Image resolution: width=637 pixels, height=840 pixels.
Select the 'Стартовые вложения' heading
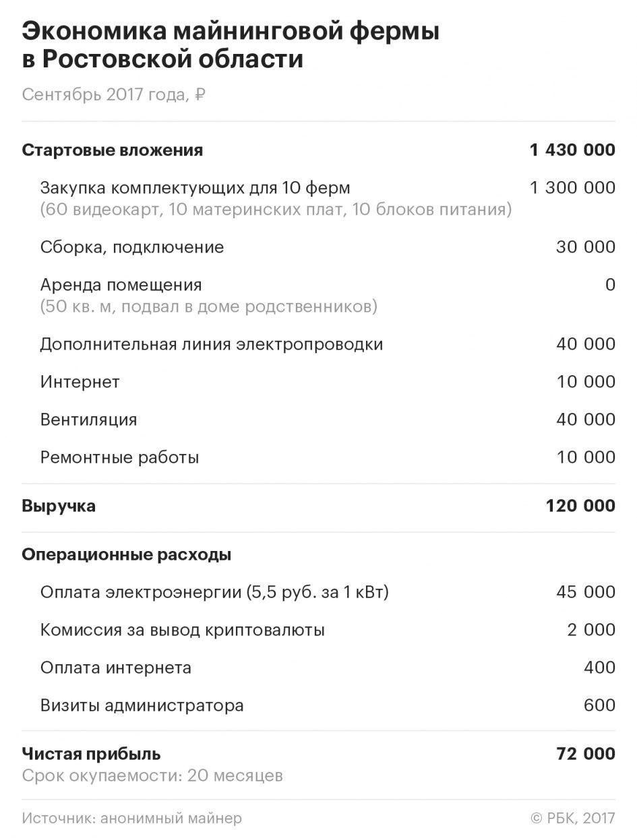[112, 150]
